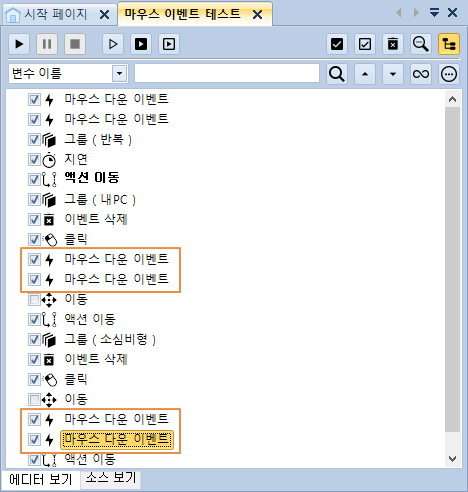Focus the search text field beside 변수 이름
468x492 pixels.
point(227,73)
